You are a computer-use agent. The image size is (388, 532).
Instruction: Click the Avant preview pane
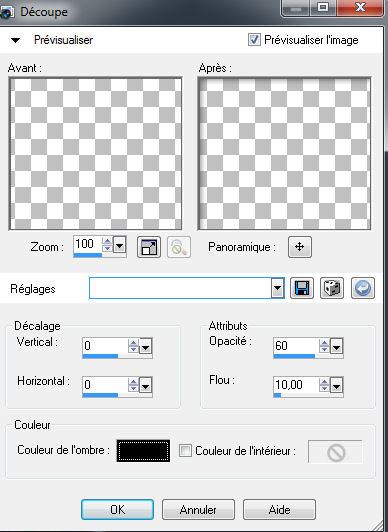95,153
